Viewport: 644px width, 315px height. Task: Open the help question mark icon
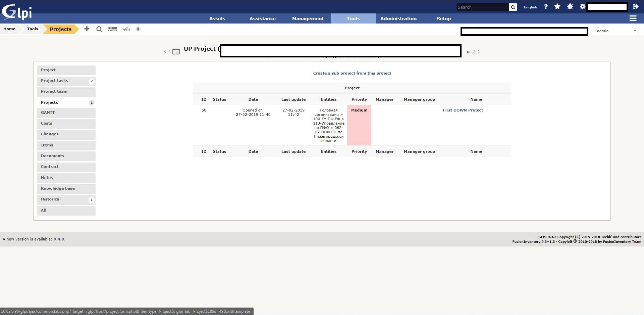546,6
